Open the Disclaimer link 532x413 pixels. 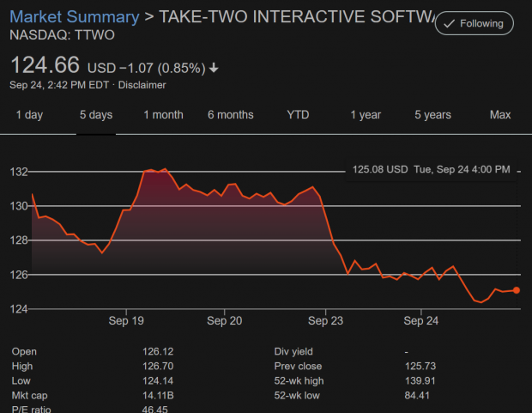(142, 85)
